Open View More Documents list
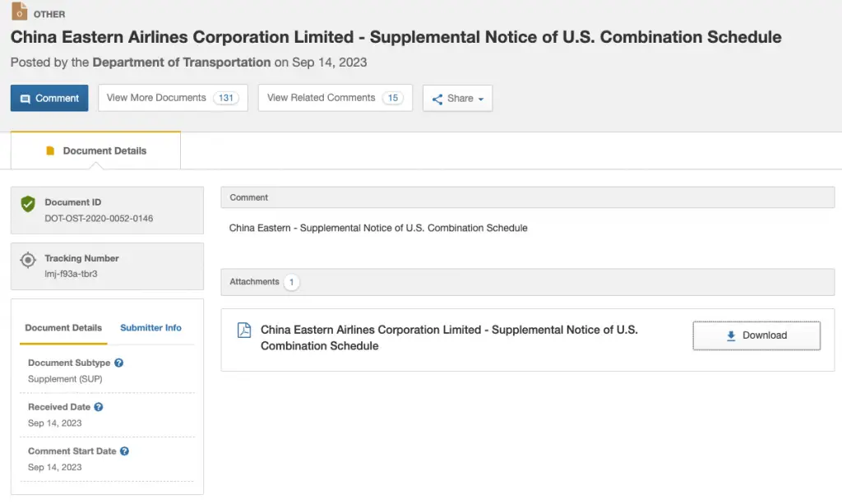 173,98
